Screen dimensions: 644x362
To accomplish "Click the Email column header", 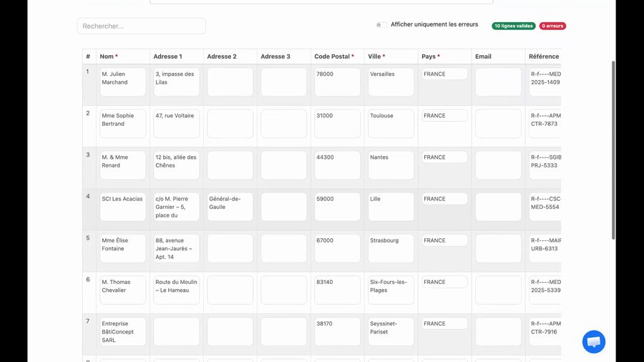I will 484,57.
